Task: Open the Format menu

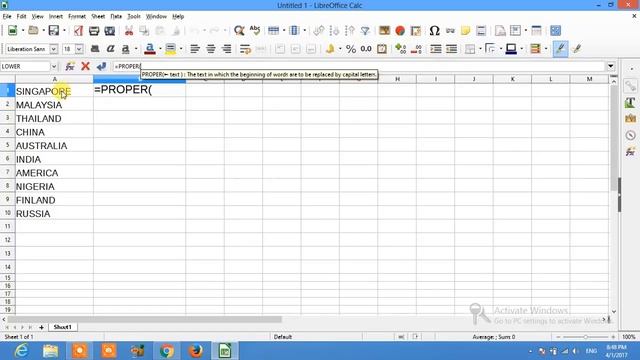Action: (x=77, y=16)
